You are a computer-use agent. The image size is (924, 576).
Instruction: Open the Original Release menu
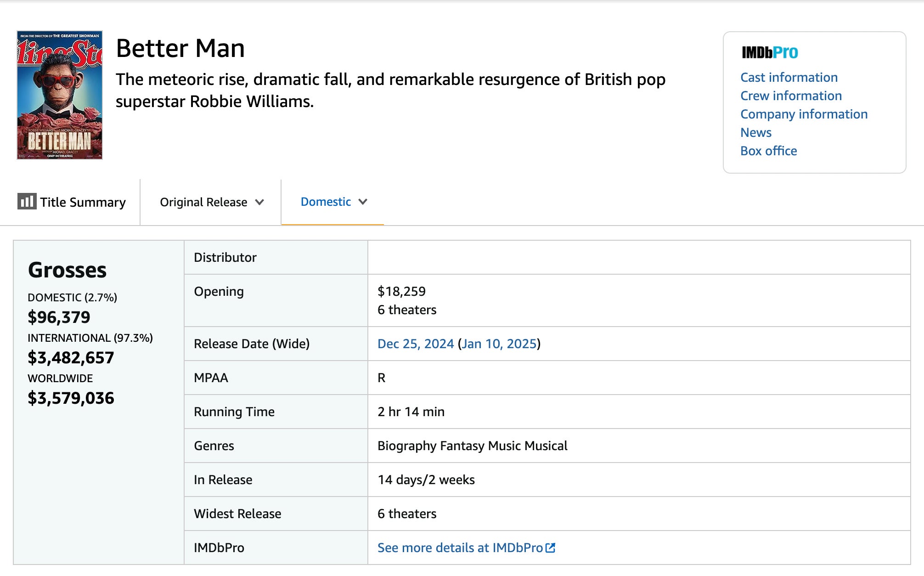(203, 202)
